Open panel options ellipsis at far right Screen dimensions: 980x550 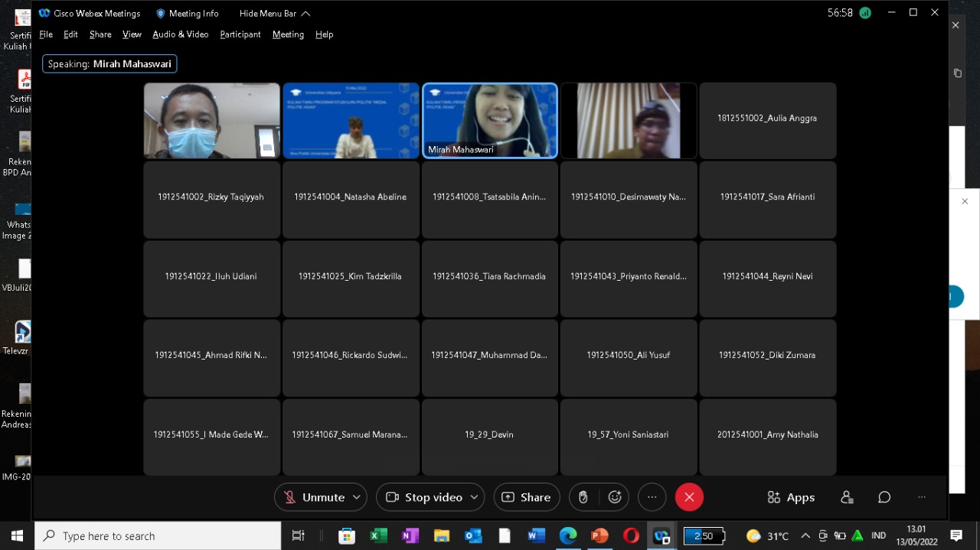pyautogui.click(x=922, y=497)
